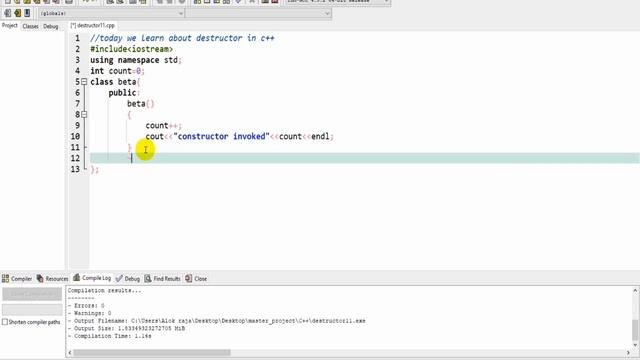This screenshot has height=360, width=640.
Task: Click the "- Output Size" log line
Action: (x=126, y=328)
